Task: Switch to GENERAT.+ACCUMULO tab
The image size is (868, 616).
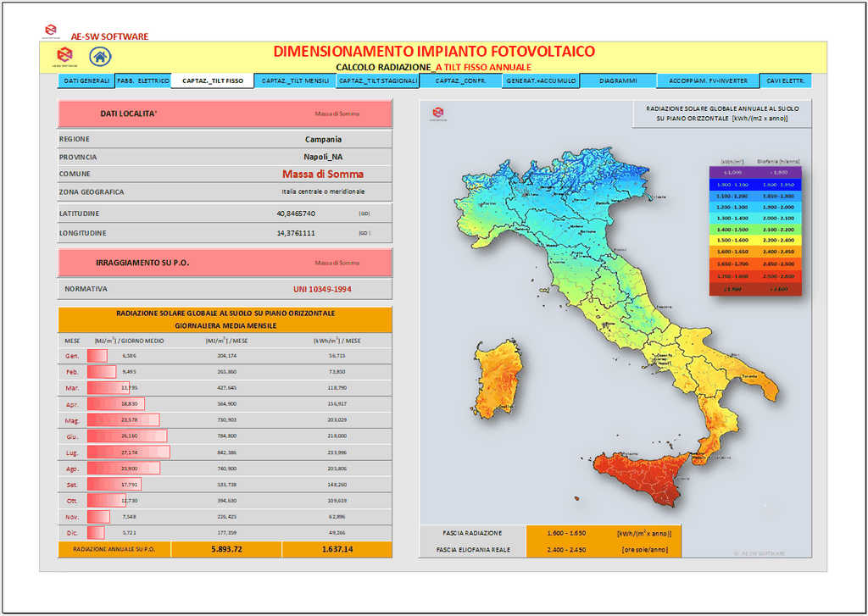Action: 542,81
